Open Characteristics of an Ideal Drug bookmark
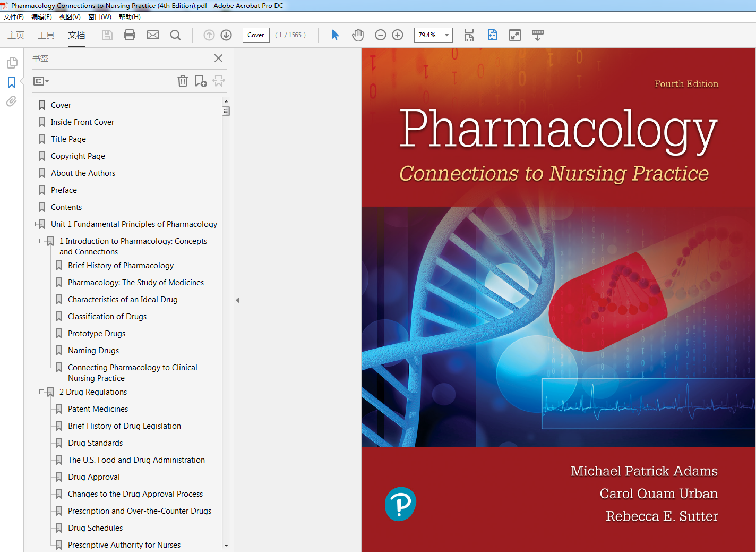 pos(123,300)
